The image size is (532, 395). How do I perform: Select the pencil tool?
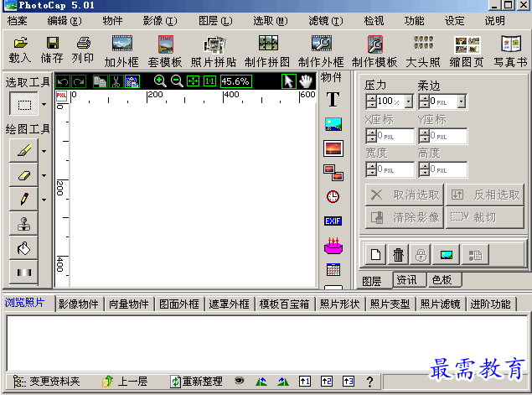tap(23, 200)
